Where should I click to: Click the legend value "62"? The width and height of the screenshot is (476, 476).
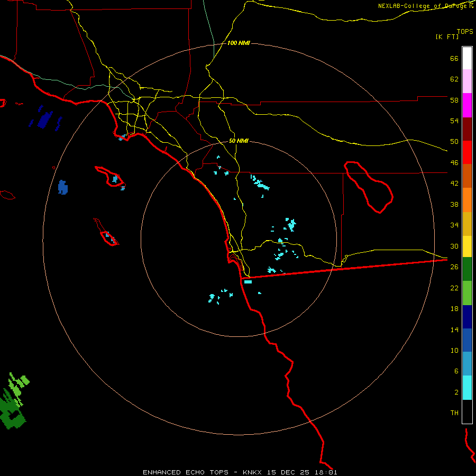454,79
